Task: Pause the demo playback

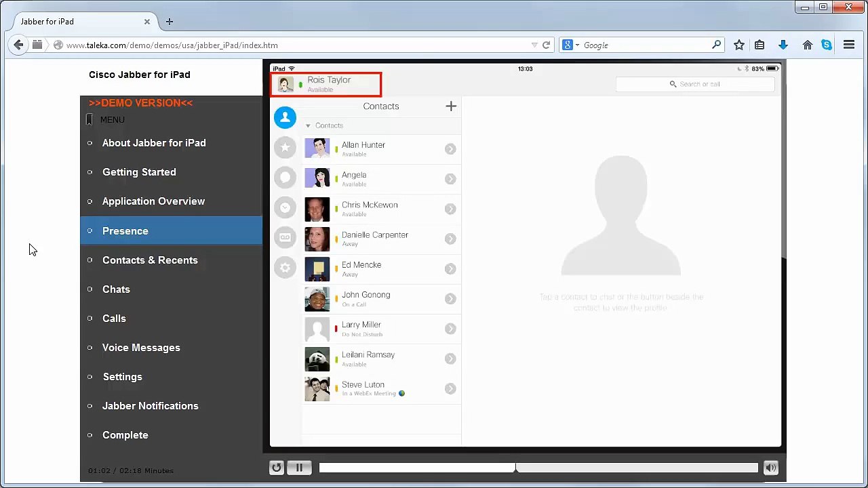Action: pos(299,468)
